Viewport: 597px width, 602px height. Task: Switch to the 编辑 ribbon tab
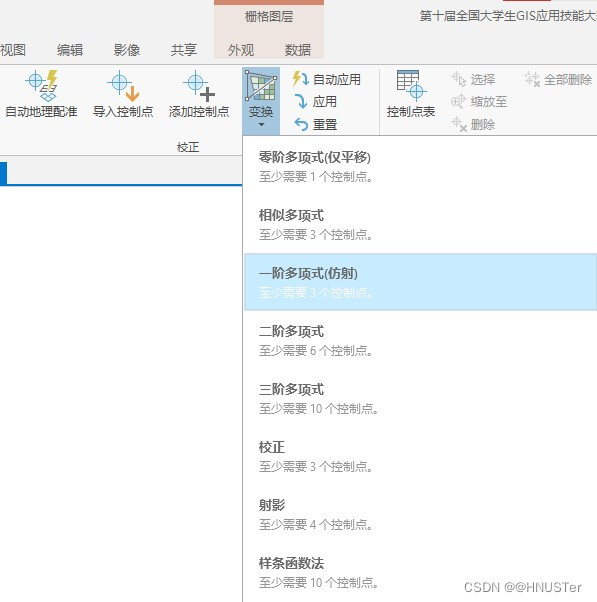(x=70, y=50)
